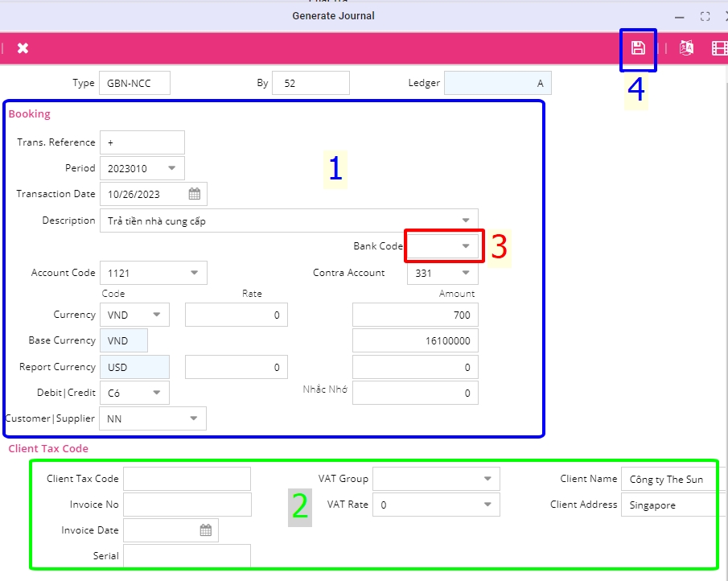This screenshot has width=728, height=581.
Task: Click the Client Tax Code input field
Action: coord(187,479)
